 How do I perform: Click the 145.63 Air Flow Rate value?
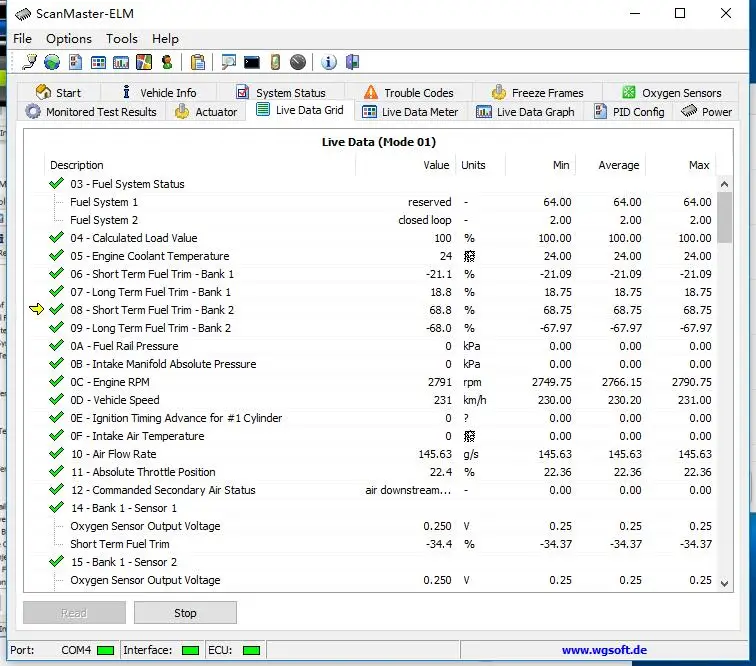(x=435, y=454)
